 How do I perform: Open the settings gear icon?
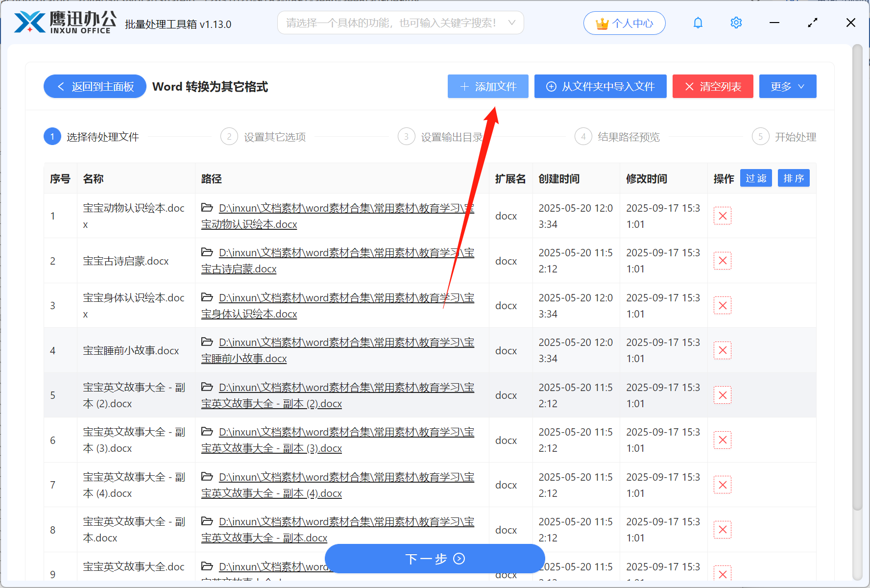tap(736, 23)
